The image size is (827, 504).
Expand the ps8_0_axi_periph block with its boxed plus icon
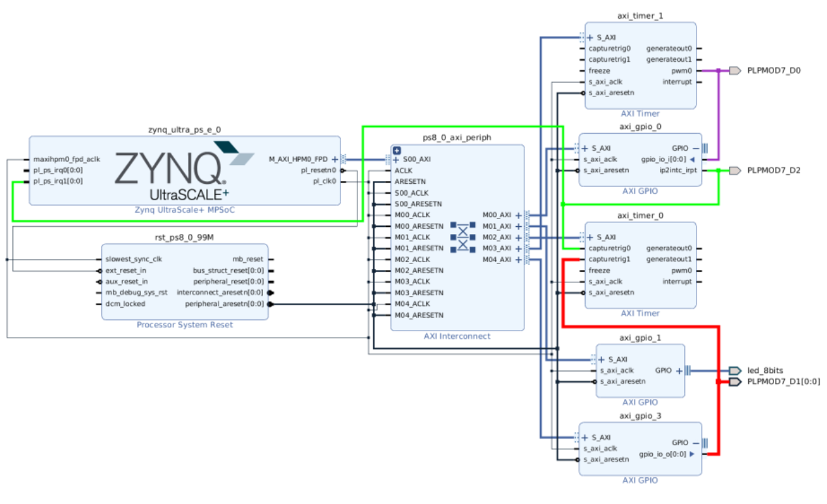(x=397, y=151)
